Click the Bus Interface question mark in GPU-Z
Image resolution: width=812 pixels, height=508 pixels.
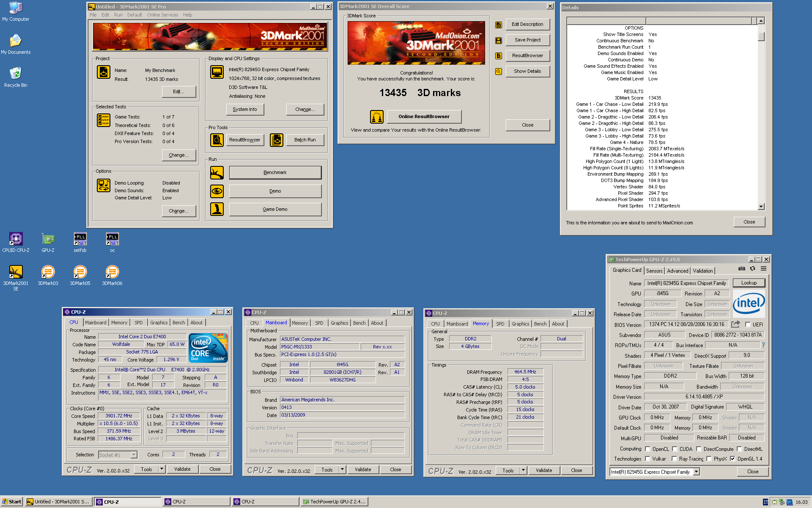(x=763, y=345)
